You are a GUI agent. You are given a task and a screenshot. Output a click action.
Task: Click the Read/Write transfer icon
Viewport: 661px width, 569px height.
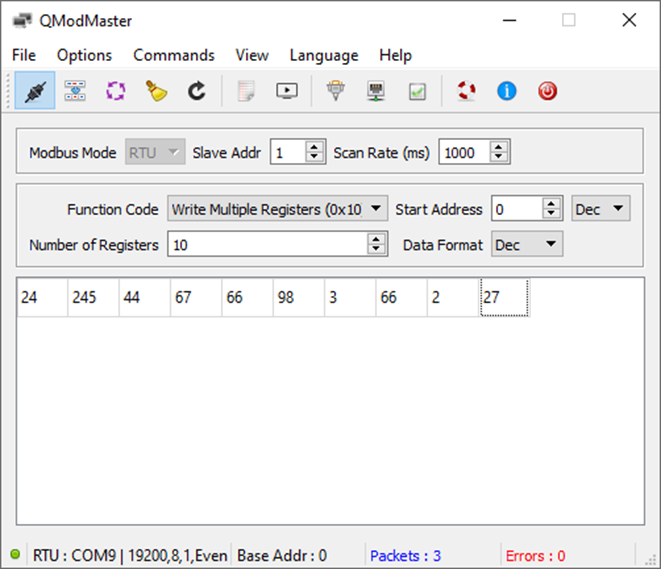pyautogui.click(x=75, y=91)
